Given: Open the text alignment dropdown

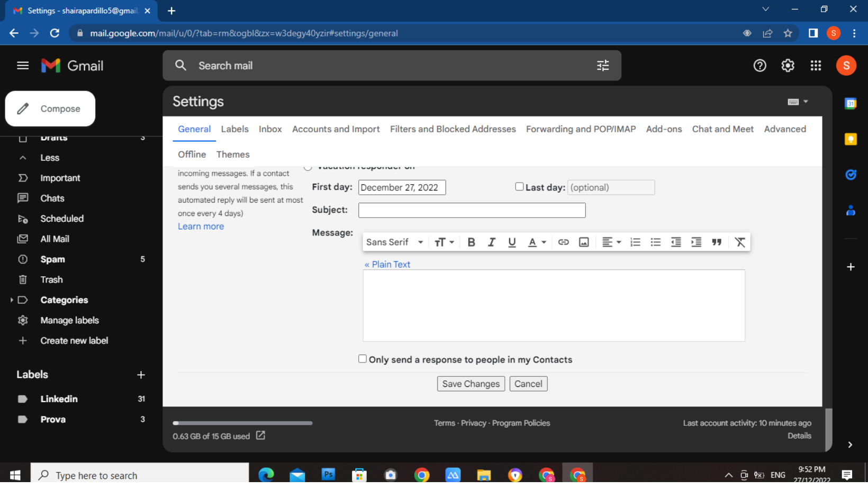Looking at the screenshot, I should coord(611,242).
